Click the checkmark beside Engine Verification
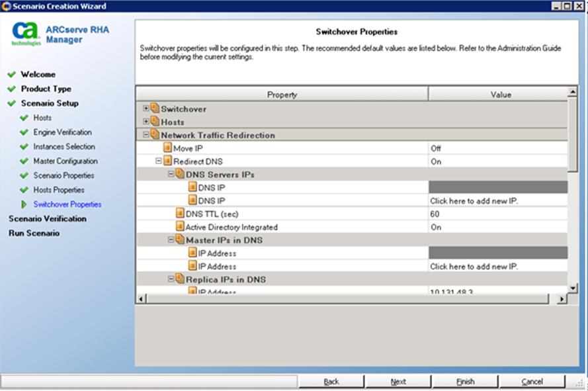The width and height of the screenshot is (588, 391). pyautogui.click(x=24, y=132)
